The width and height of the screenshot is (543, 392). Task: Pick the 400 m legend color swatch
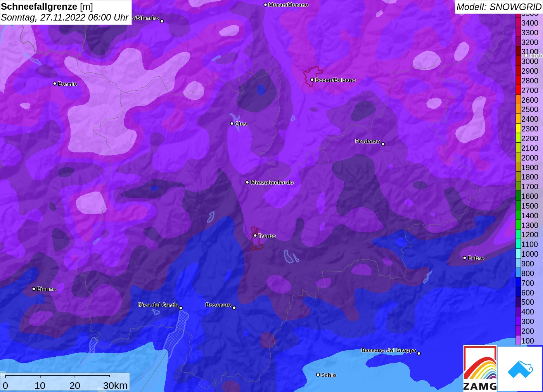point(518,311)
